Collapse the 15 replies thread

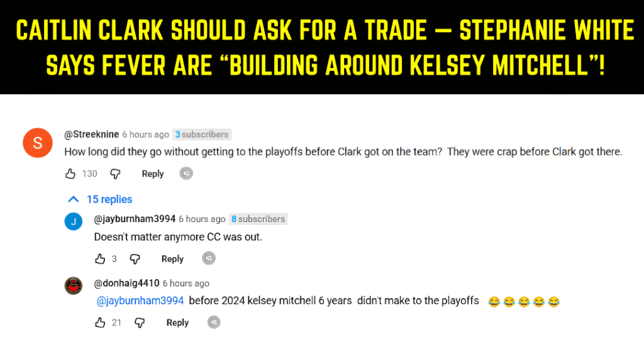pos(101,199)
